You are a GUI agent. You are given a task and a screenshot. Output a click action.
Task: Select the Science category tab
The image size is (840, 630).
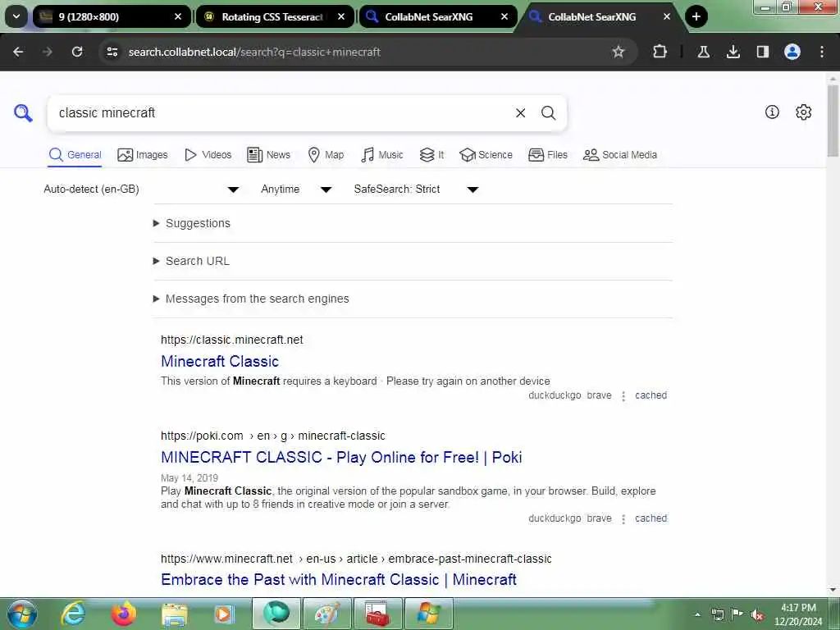[x=486, y=155]
